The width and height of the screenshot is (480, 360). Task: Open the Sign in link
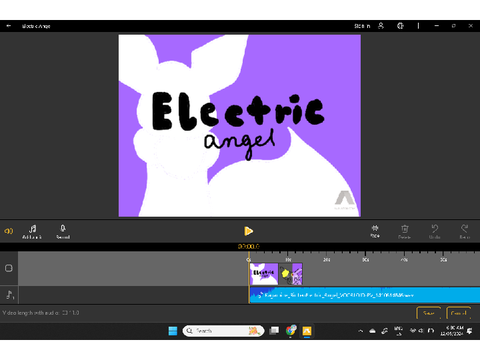[x=362, y=26]
